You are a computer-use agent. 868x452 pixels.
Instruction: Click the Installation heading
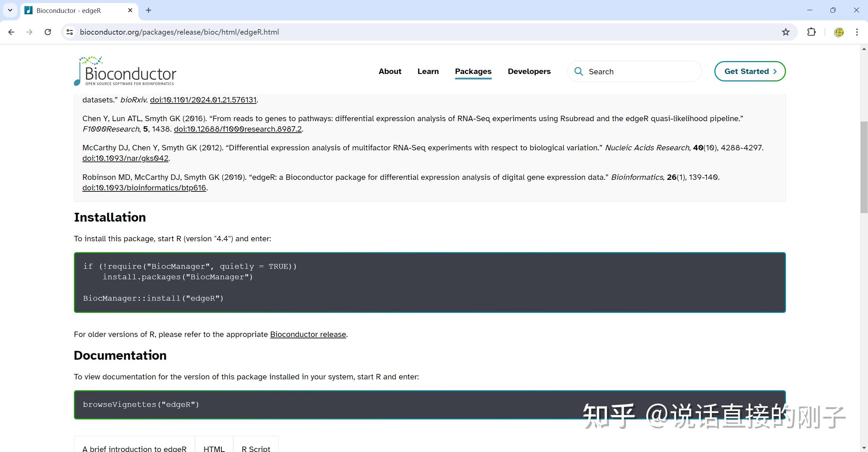pyautogui.click(x=110, y=217)
